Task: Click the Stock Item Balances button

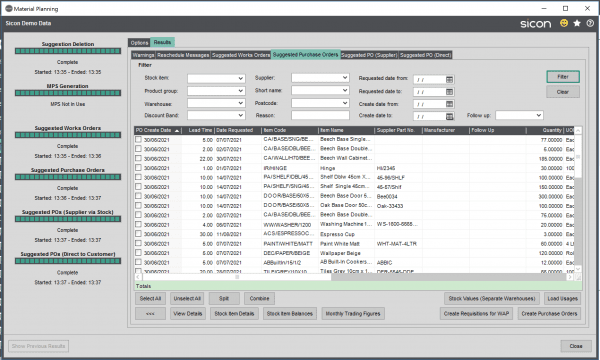Action: click(x=290, y=314)
